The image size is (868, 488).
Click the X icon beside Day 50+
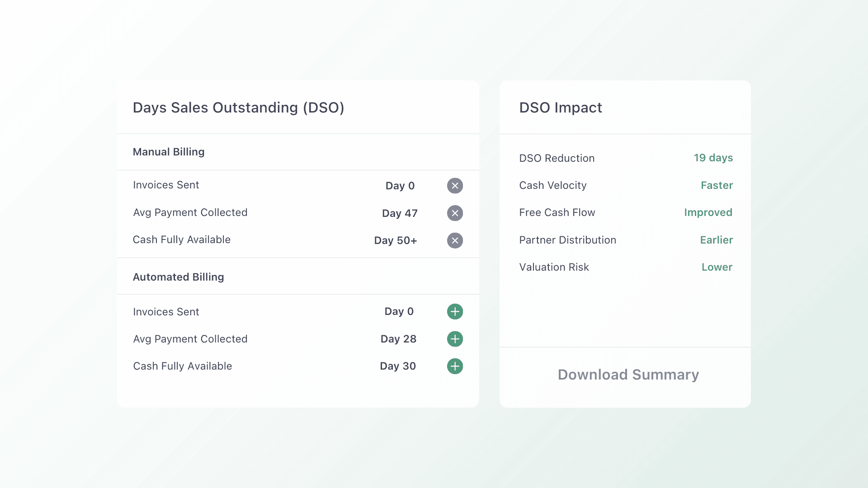455,240
